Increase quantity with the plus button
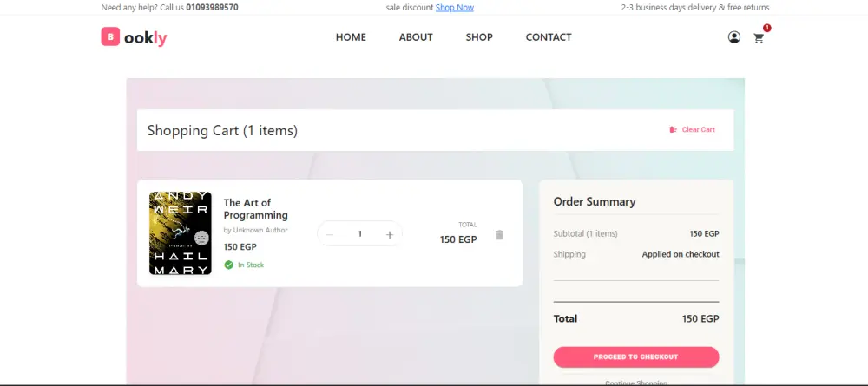 click(390, 234)
